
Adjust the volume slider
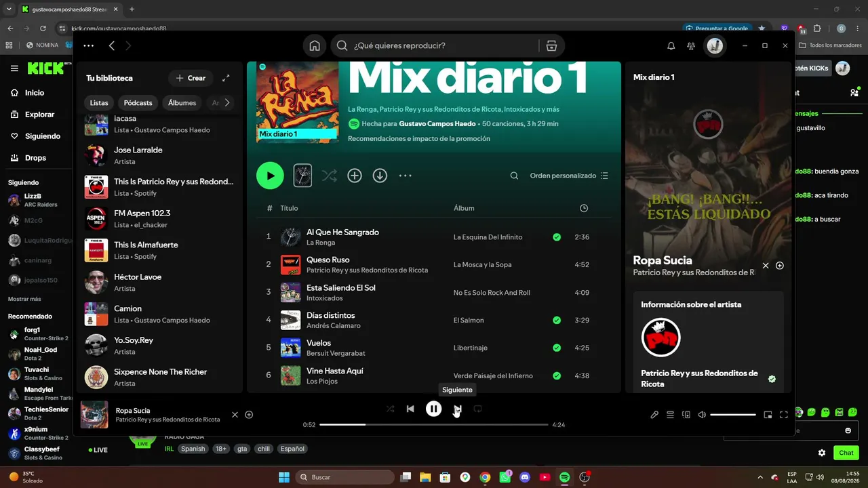733,414
